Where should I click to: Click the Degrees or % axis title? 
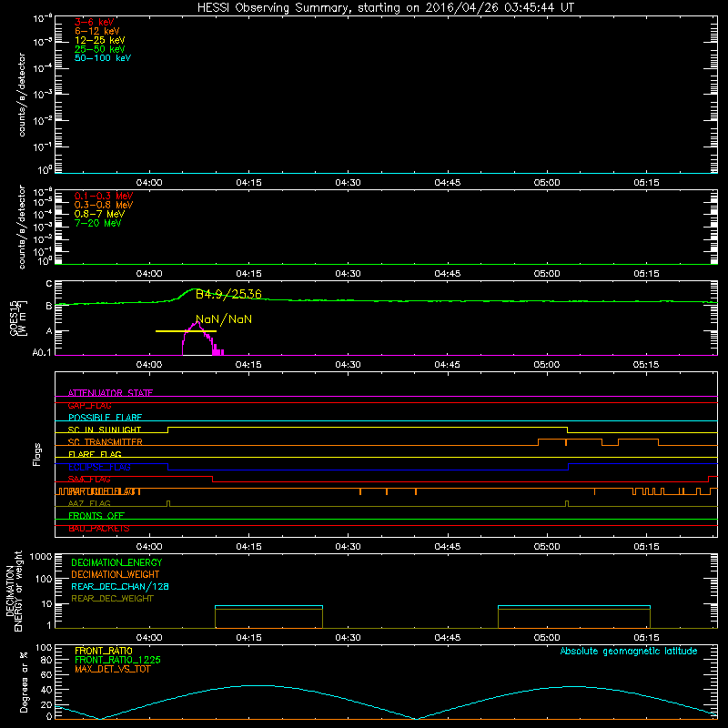24,682
